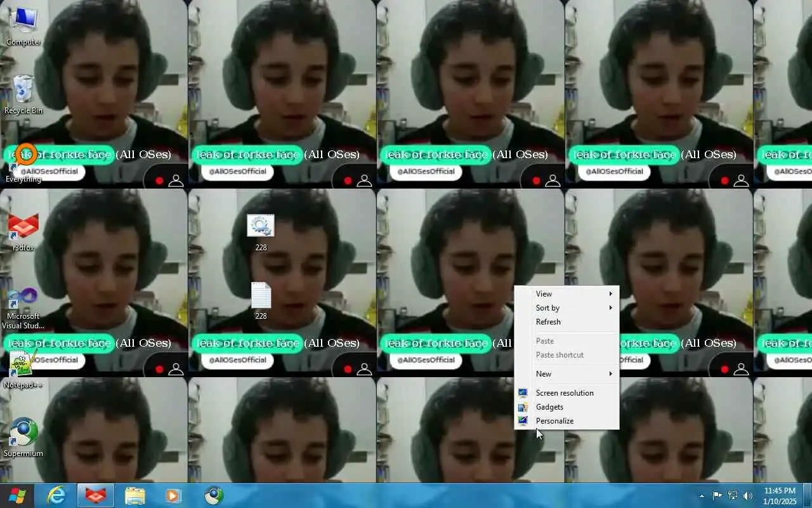Expand the View submenu
The width and height of the screenshot is (812, 508).
pos(566,294)
